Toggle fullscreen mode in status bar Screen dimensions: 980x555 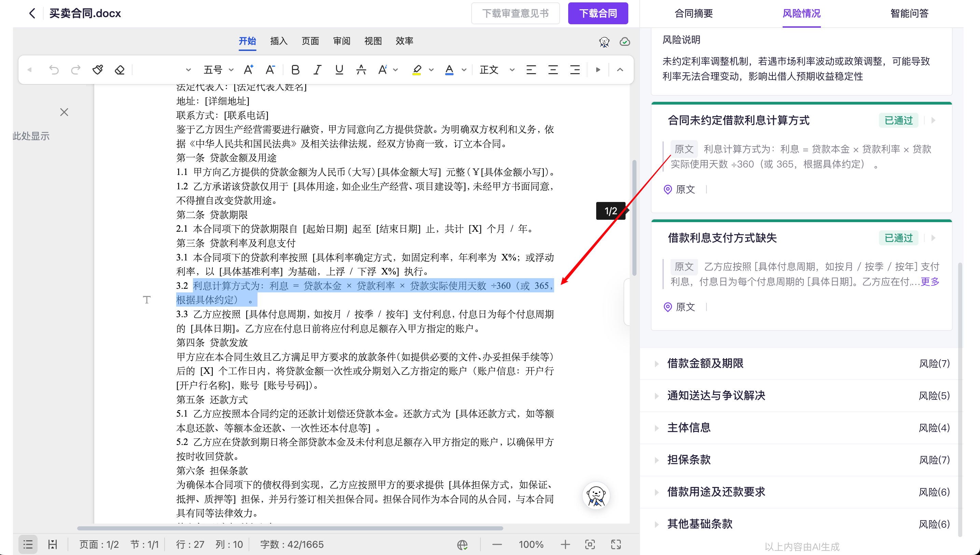[616, 544]
